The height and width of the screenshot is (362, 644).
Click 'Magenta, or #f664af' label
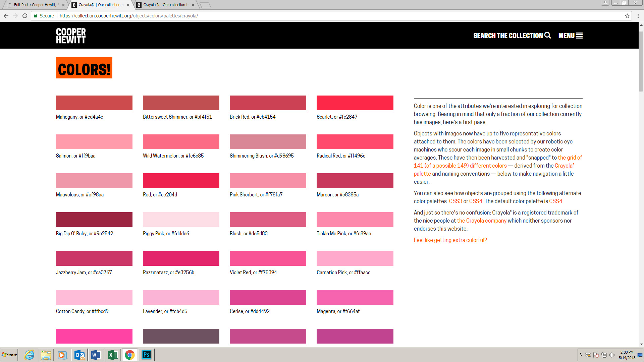pos(338,311)
